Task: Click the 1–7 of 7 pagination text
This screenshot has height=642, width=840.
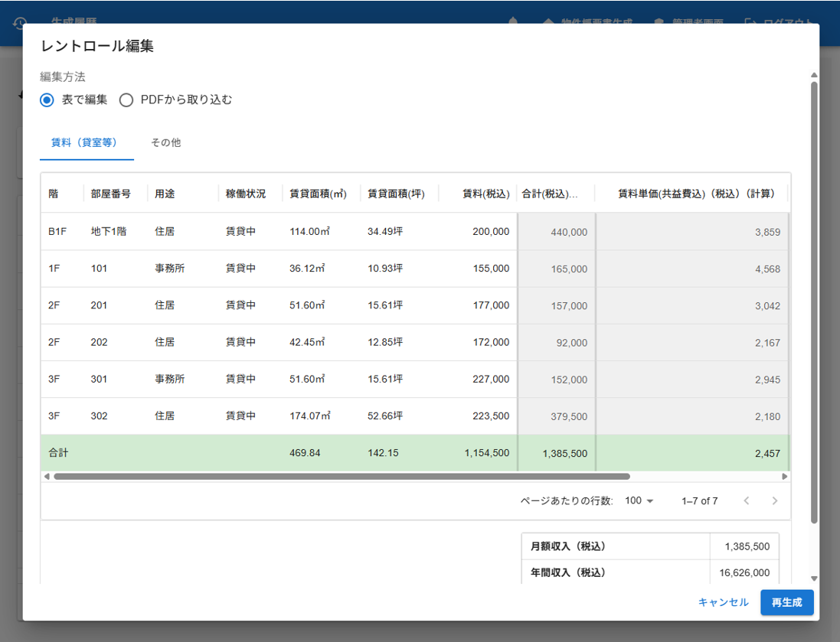Action: pos(699,500)
